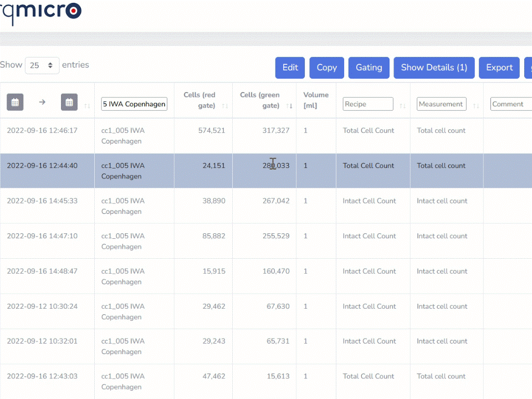This screenshot has height=399, width=532.
Task: Click green gate value 67,630
Action: pos(278,306)
